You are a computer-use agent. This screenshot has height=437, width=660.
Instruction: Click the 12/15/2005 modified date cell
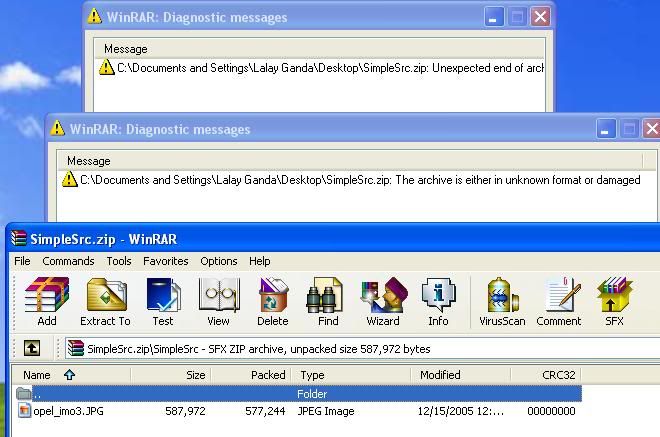tap(460, 411)
